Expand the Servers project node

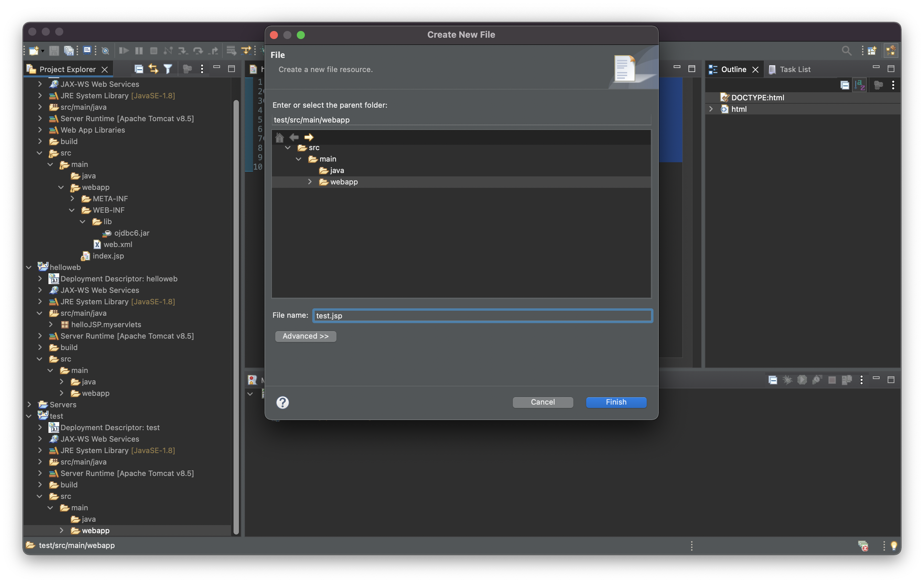(29, 405)
